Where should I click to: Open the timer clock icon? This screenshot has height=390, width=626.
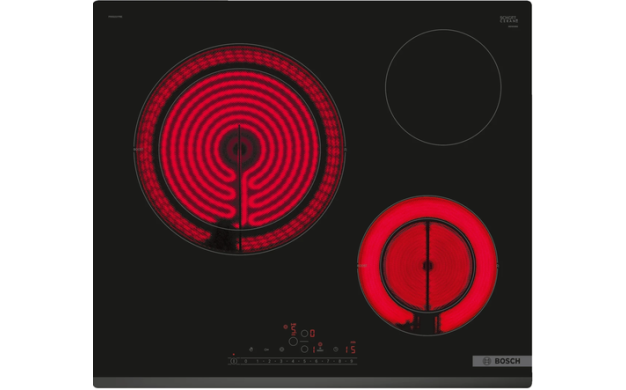click(336, 349)
